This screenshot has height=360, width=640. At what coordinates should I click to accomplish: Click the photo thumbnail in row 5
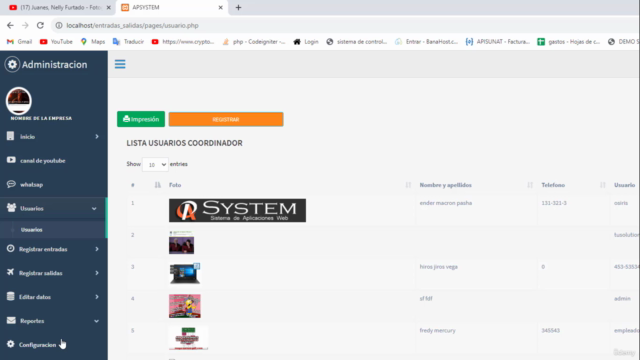[188, 338]
